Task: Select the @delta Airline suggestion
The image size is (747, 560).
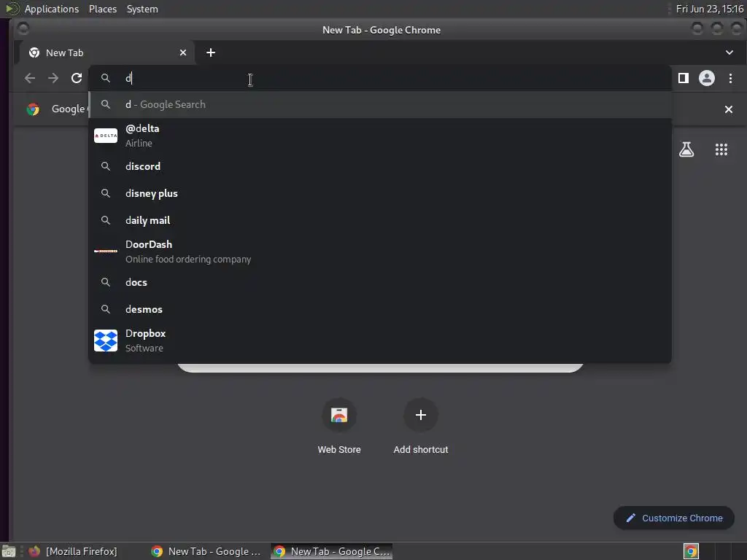Action: [x=379, y=136]
